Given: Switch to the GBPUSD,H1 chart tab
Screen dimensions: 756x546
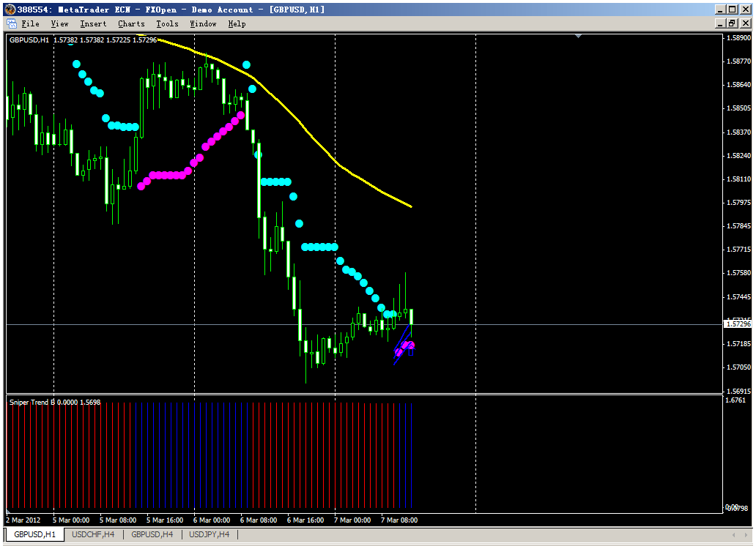Looking at the screenshot, I should [34, 534].
